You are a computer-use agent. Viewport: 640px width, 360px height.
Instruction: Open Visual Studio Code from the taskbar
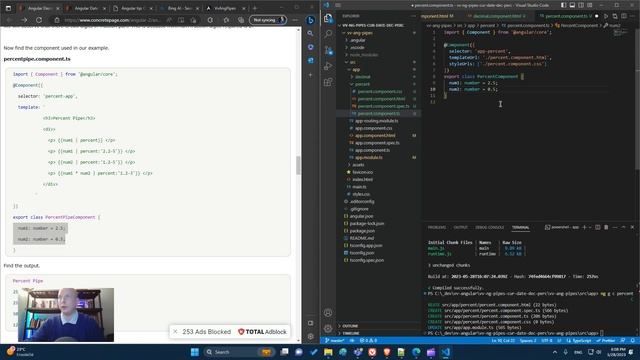pos(445,352)
